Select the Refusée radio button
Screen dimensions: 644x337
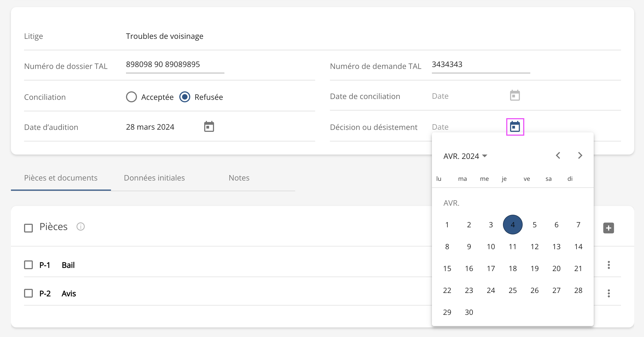pyautogui.click(x=185, y=97)
